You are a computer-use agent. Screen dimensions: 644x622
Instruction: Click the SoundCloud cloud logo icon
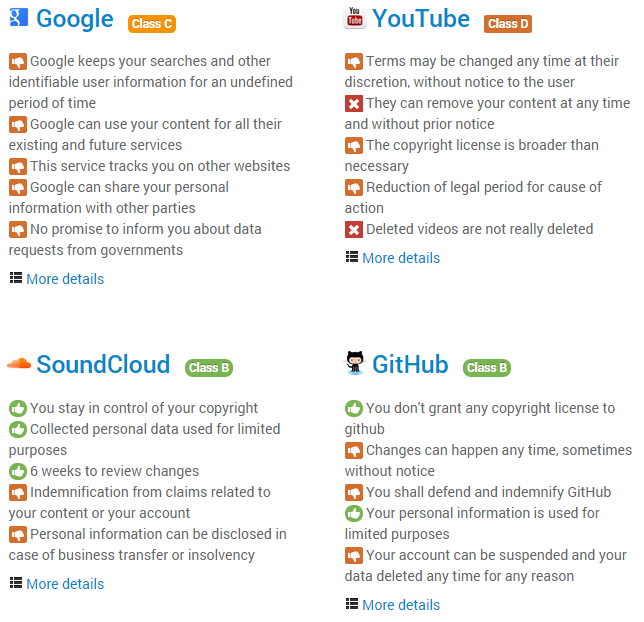point(19,363)
